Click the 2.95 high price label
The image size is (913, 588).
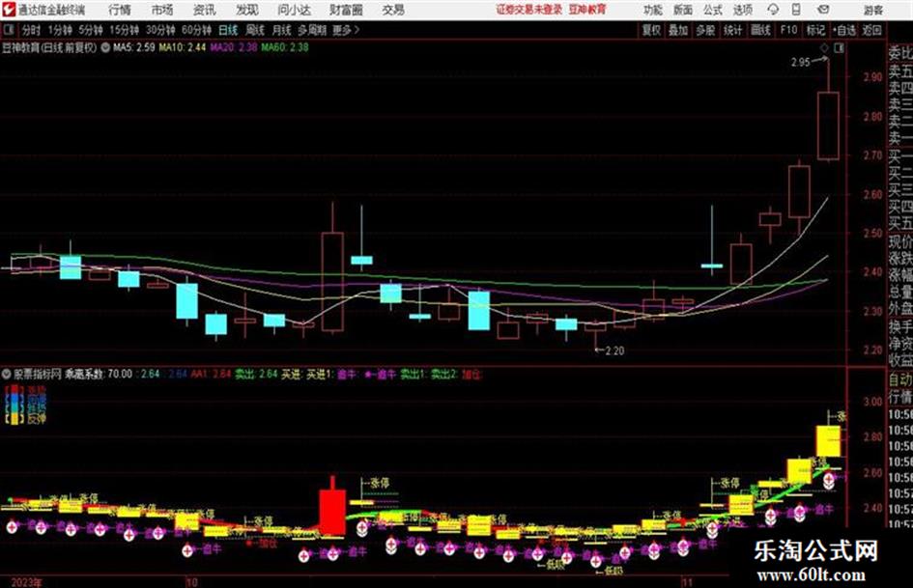(801, 63)
